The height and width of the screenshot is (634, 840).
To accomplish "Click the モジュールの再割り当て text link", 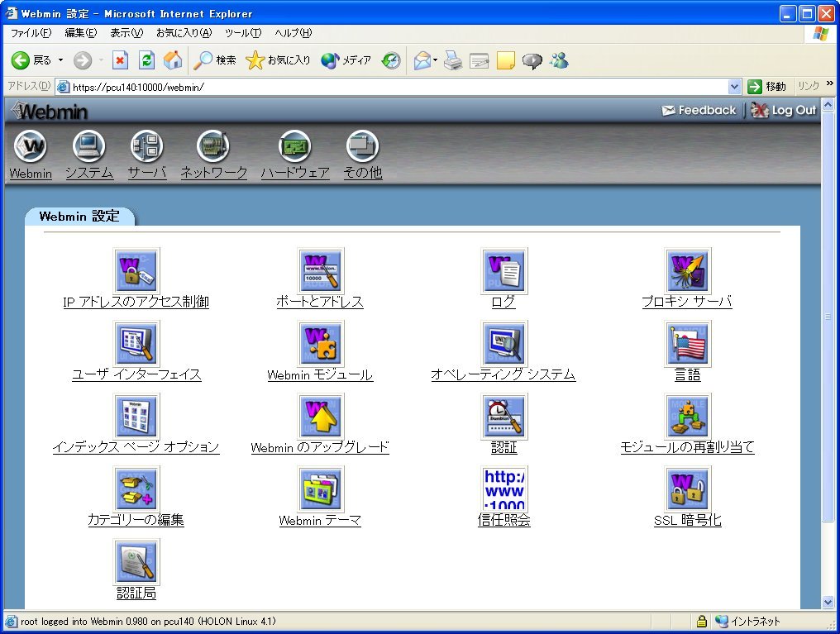I will pos(687,448).
